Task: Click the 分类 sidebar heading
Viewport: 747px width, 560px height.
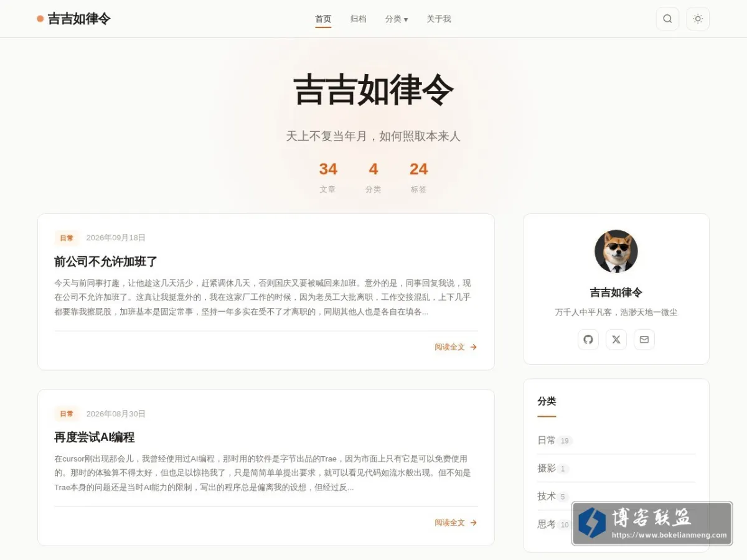Action: pos(547,401)
